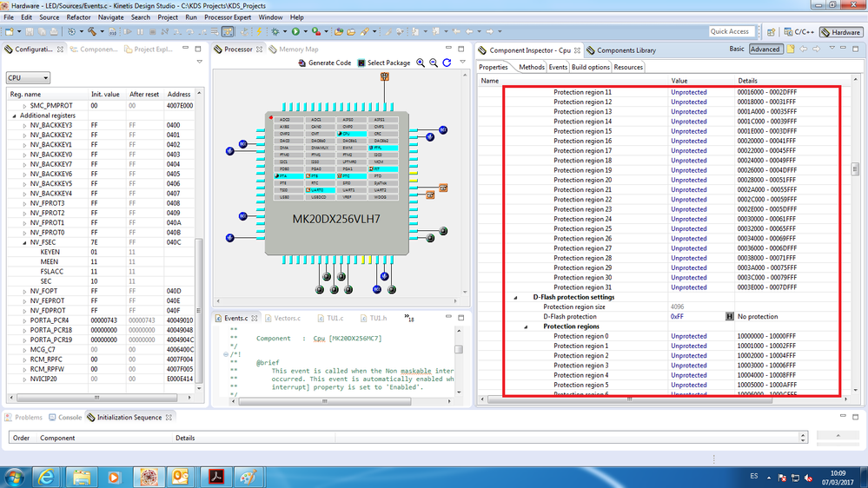Open the File menu
This screenshot has width=868, height=488.
(x=9, y=17)
